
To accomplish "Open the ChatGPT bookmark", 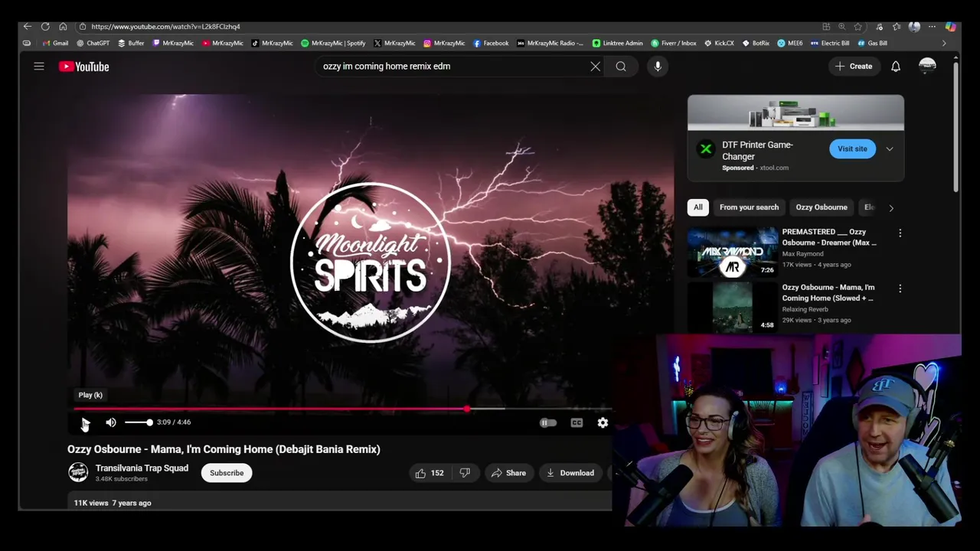I will (x=93, y=44).
